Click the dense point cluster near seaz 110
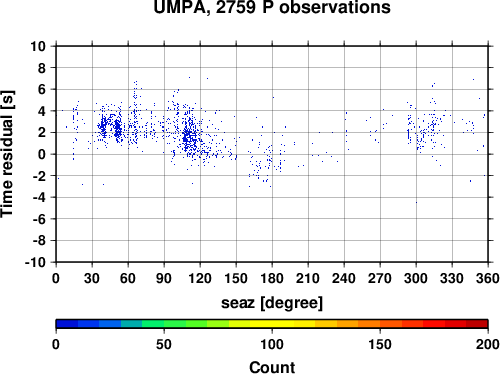Viewport: 500px width, 374px height. (x=189, y=137)
